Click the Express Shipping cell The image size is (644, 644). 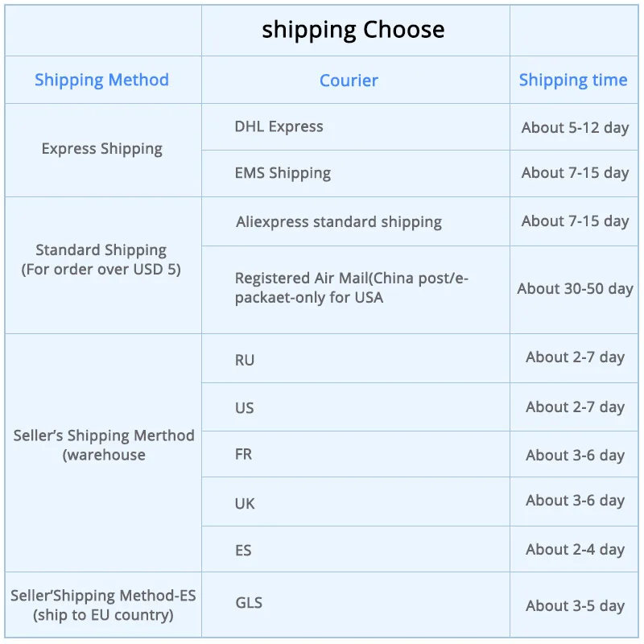102,149
